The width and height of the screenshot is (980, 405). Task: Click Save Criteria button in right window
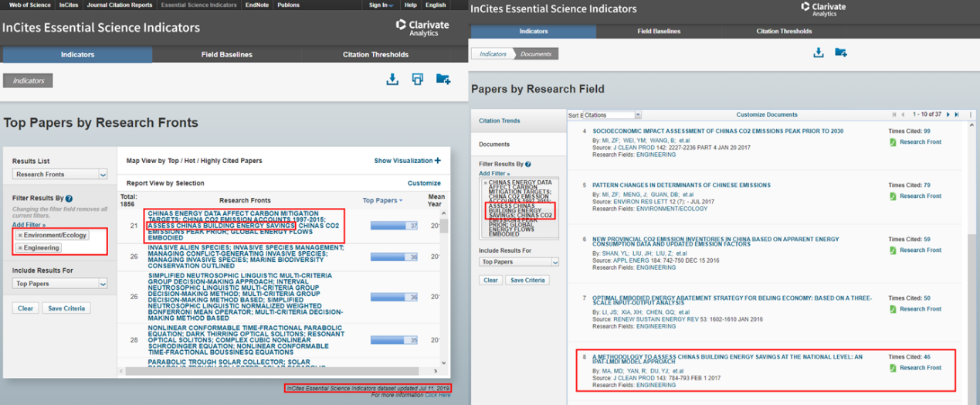coord(527,281)
